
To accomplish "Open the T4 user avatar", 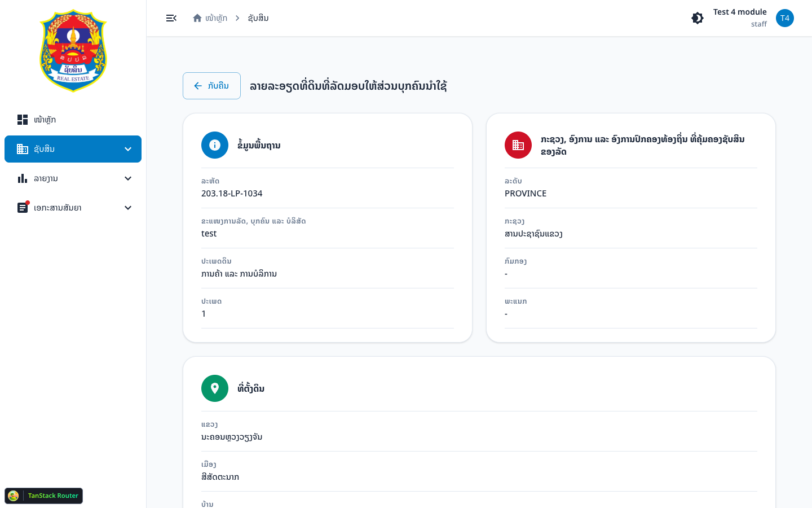I will [x=785, y=18].
